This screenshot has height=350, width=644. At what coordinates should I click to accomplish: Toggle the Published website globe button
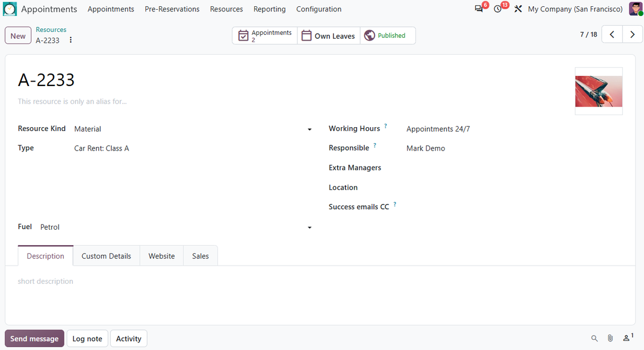pyautogui.click(x=388, y=35)
